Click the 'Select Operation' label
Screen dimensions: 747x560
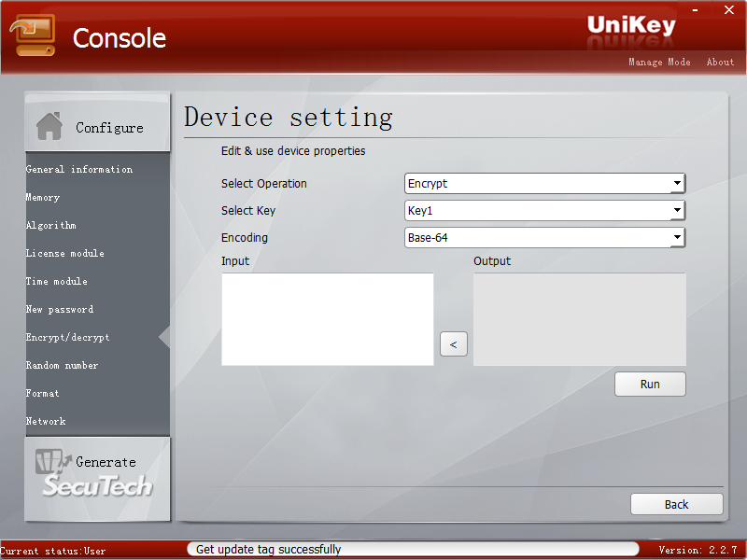(264, 183)
